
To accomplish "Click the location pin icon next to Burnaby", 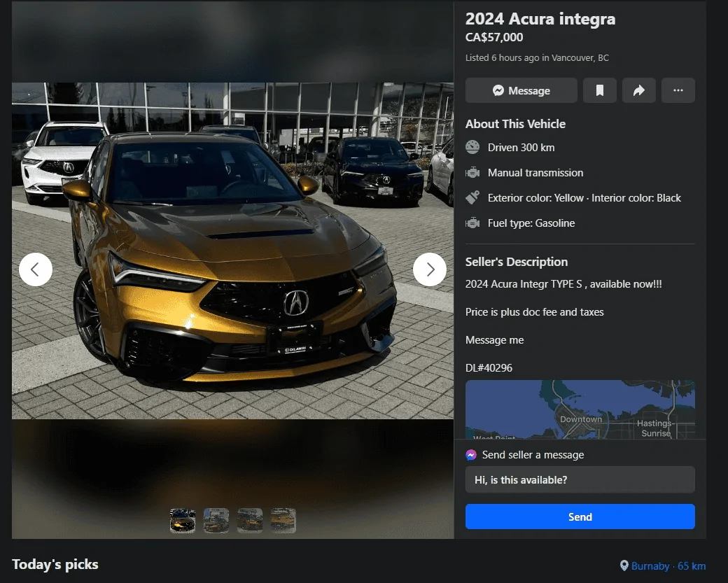I will tap(624, 566).
